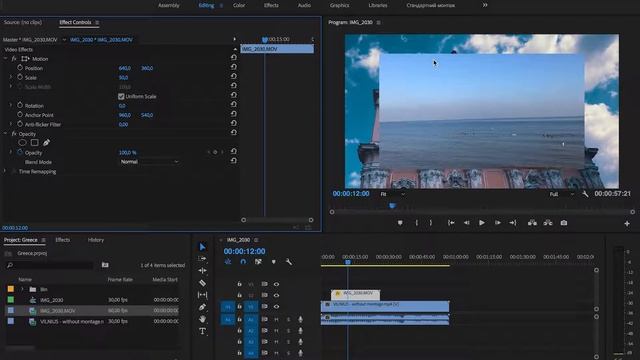Open Full playback resolution dropdown
Screen dimensions: 640x360
coord(562,194)
